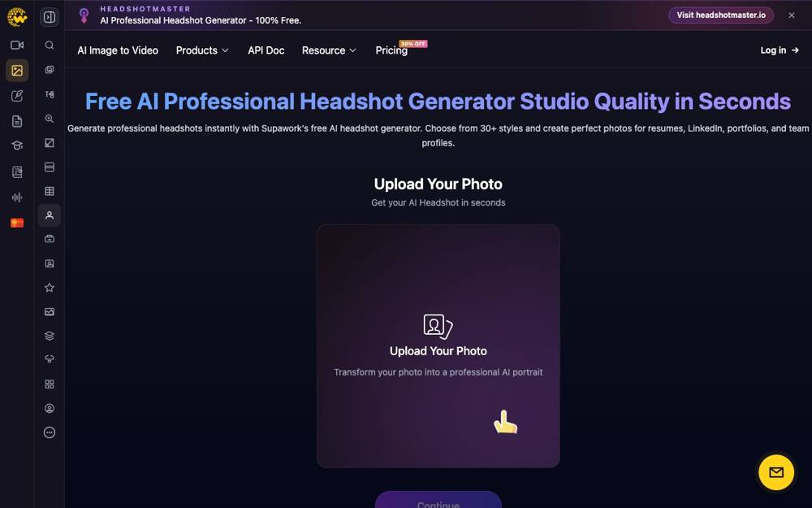812x508 pixels.
Task: Click Visit headshotmaster.io button
Action: (x=721, y=15)
